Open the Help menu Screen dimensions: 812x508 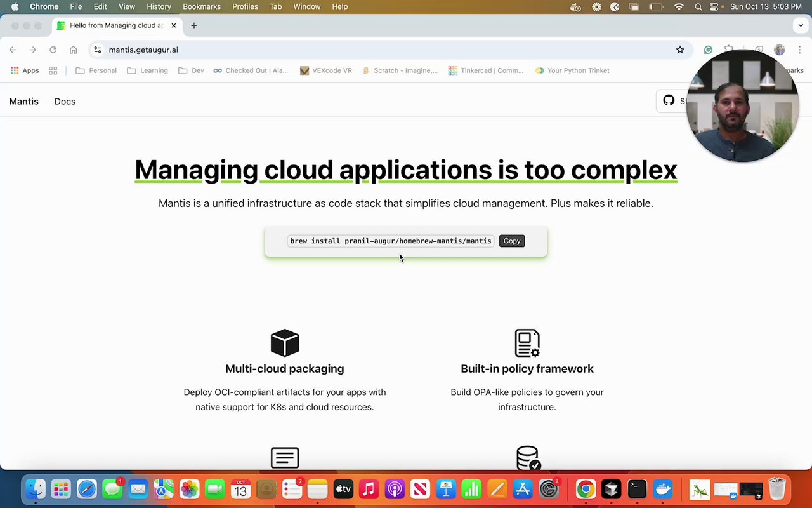click(x=340, y=6)
